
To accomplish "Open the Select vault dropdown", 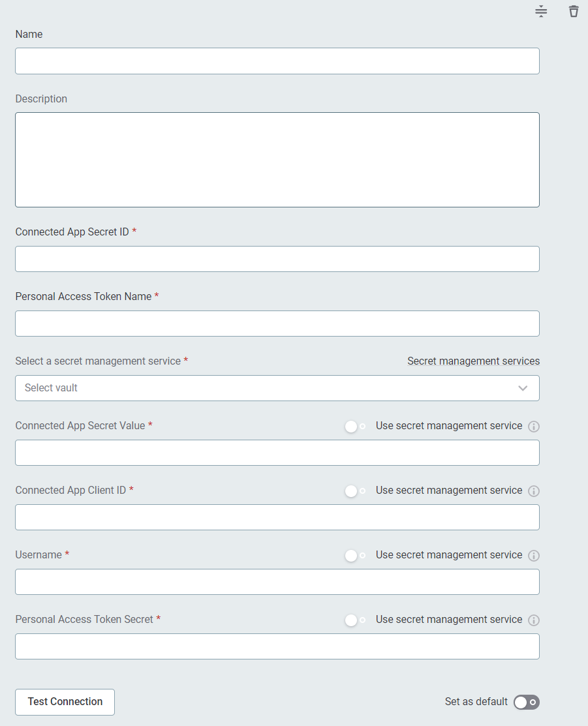I will point(268,388).
